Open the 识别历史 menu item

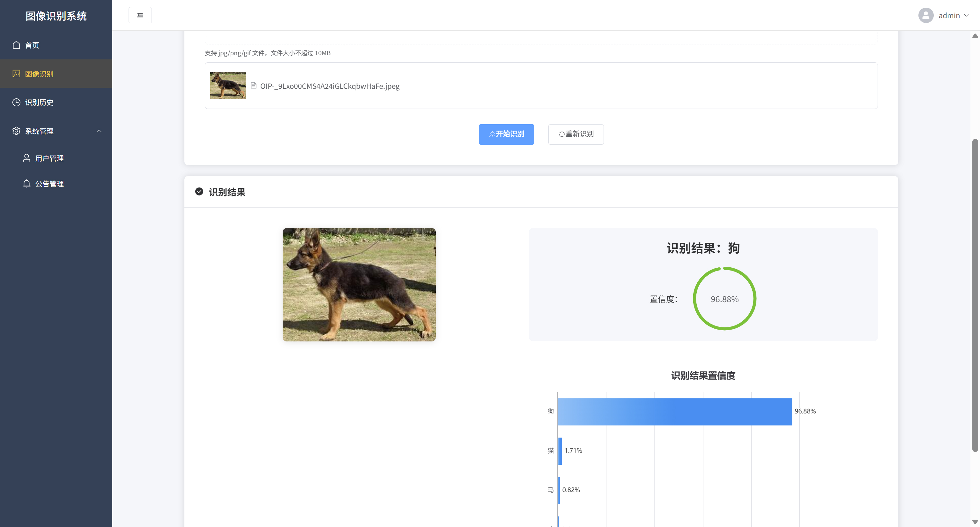(x=39, y=102)
